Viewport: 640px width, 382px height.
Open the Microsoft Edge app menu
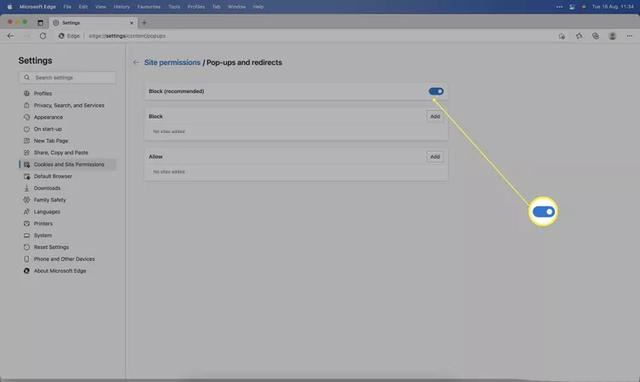38,7
